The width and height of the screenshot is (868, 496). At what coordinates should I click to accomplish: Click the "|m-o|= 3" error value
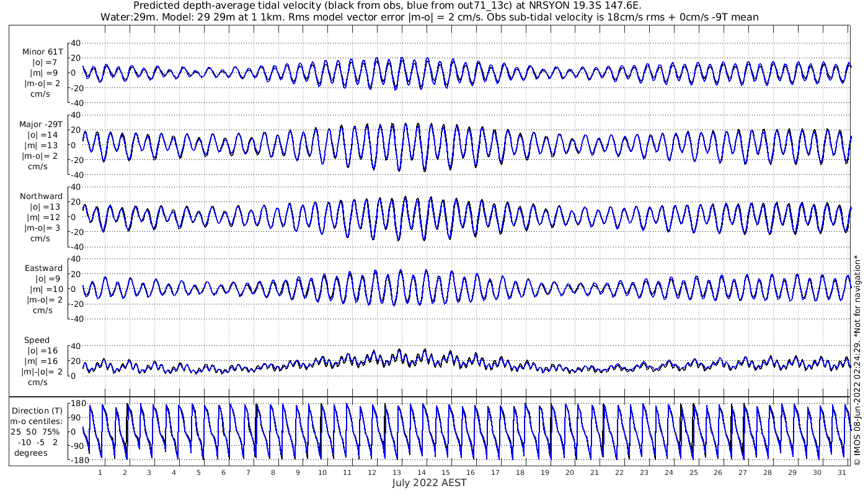[x=42, y=228]
